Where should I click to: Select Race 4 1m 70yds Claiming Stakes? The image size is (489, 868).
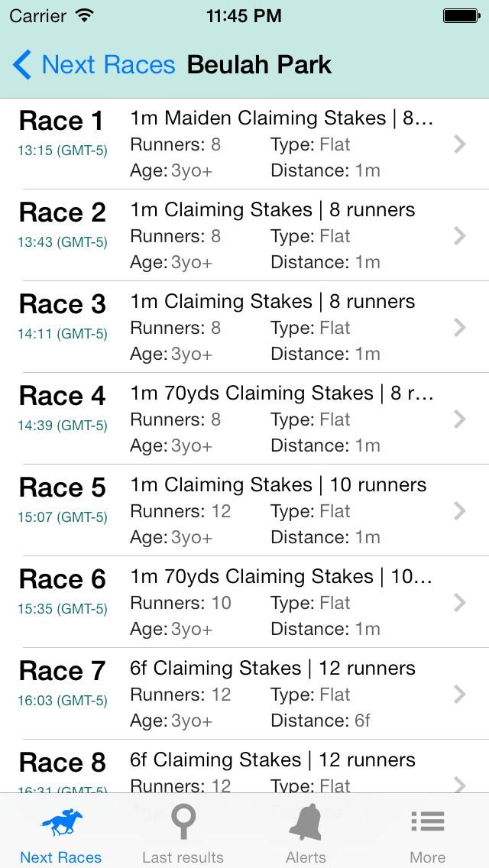(x=282, y=394)
